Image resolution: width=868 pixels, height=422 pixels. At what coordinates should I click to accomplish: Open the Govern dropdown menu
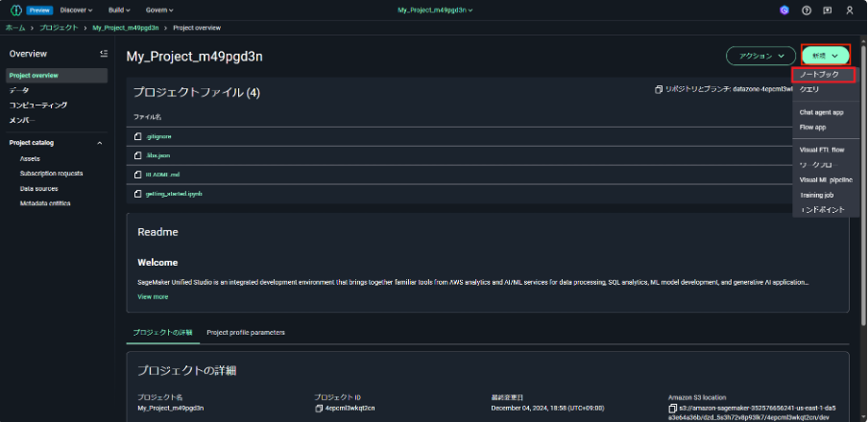tap(159, 10)
